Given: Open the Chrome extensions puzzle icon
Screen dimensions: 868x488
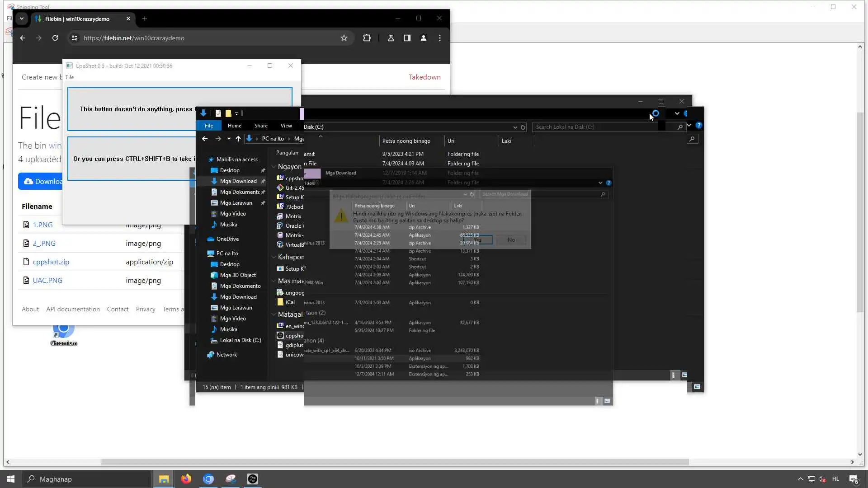Looking at the screenshot, I should click(x=367, y=38).
